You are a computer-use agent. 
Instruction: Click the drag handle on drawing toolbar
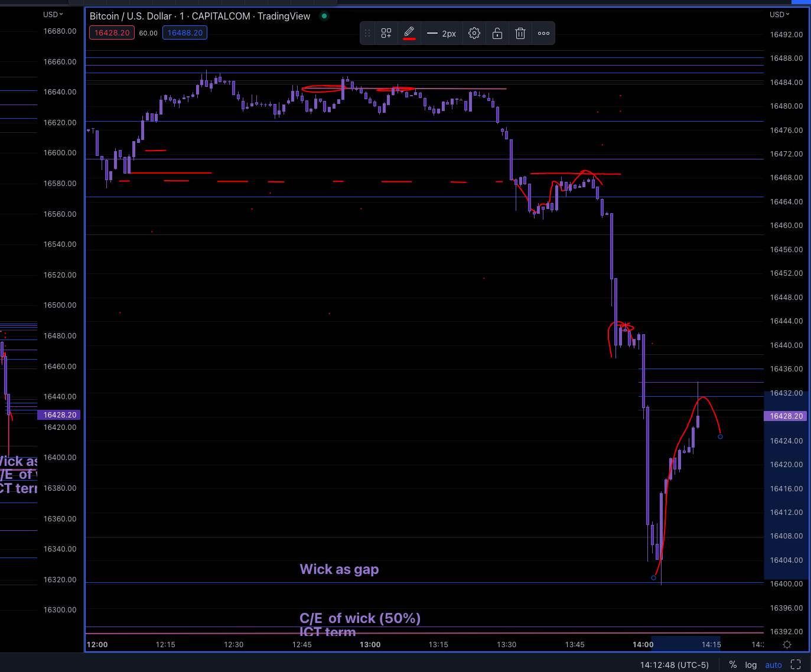click(x=367, y=33)
